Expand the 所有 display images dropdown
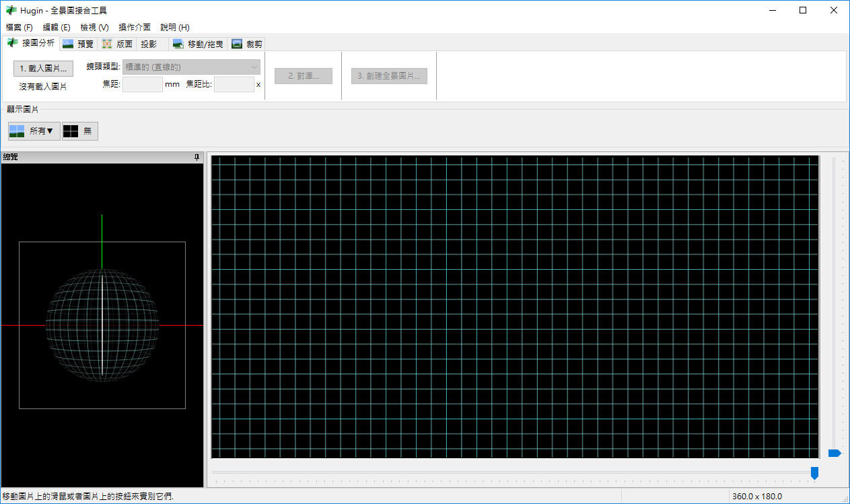Viewport: 850px width, 504px height. [34, 131]
